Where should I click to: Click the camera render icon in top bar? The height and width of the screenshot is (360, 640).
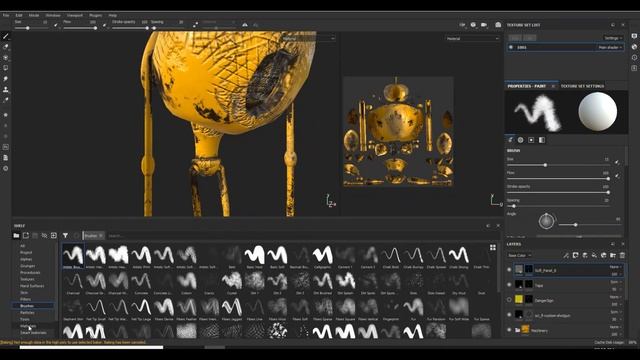coord(498,25)
